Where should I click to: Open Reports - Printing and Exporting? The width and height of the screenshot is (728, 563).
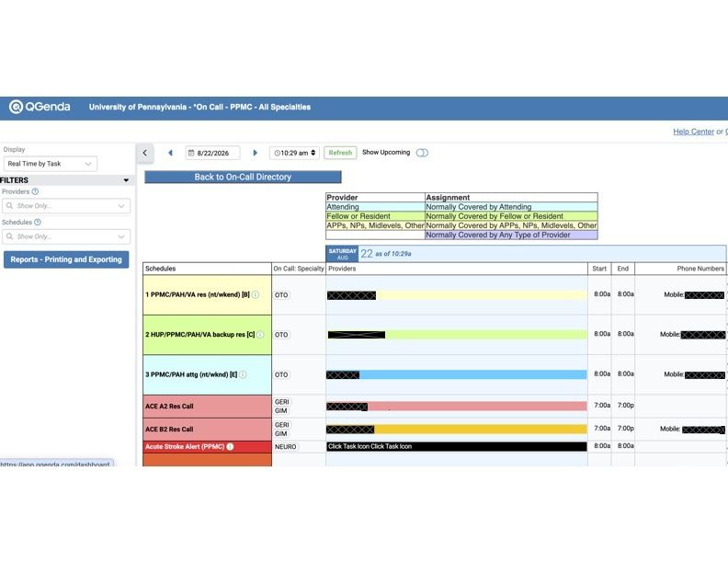coord(66,259)
